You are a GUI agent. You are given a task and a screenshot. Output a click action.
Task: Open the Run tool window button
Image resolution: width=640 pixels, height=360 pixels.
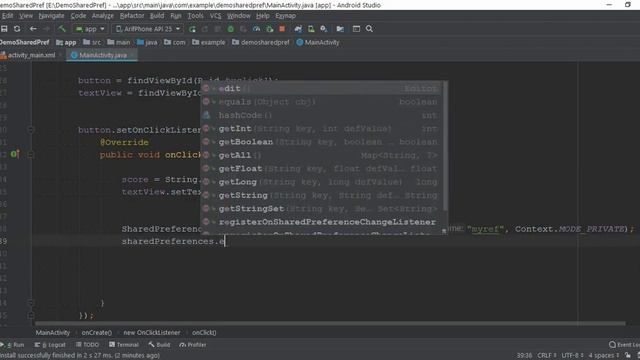pyautogui.click(x=13, y=345)
